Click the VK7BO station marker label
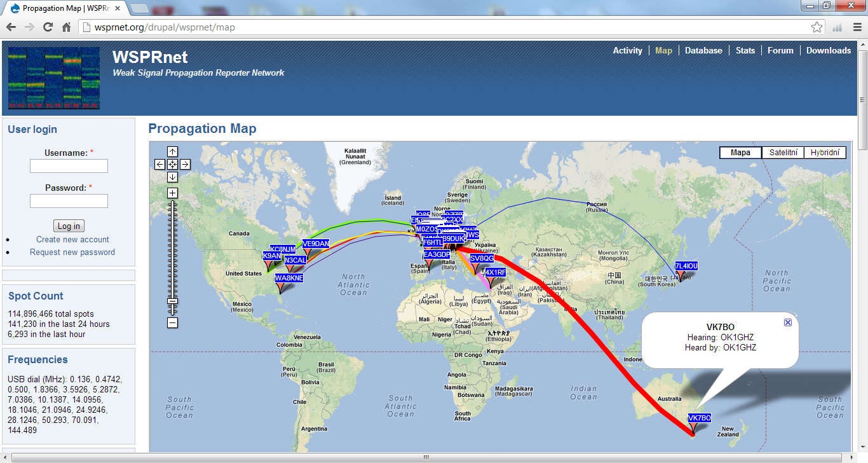Screen dimensions: 868x463 point(699,418)
